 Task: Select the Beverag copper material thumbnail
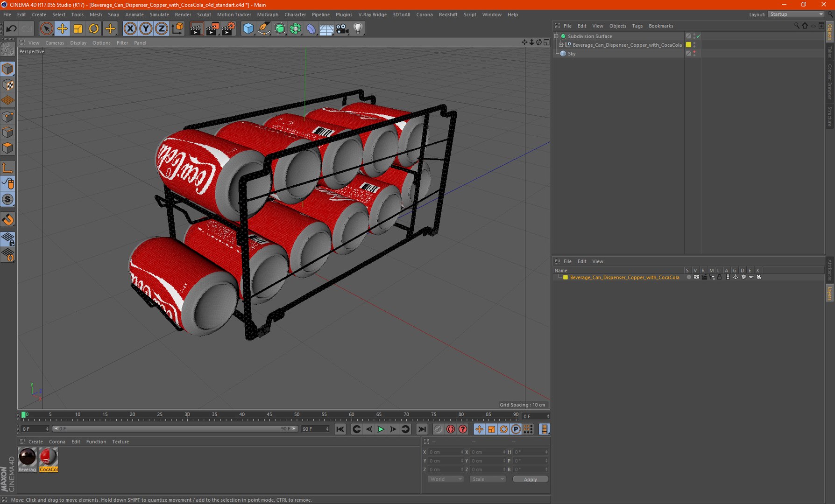tap(27, 457)
